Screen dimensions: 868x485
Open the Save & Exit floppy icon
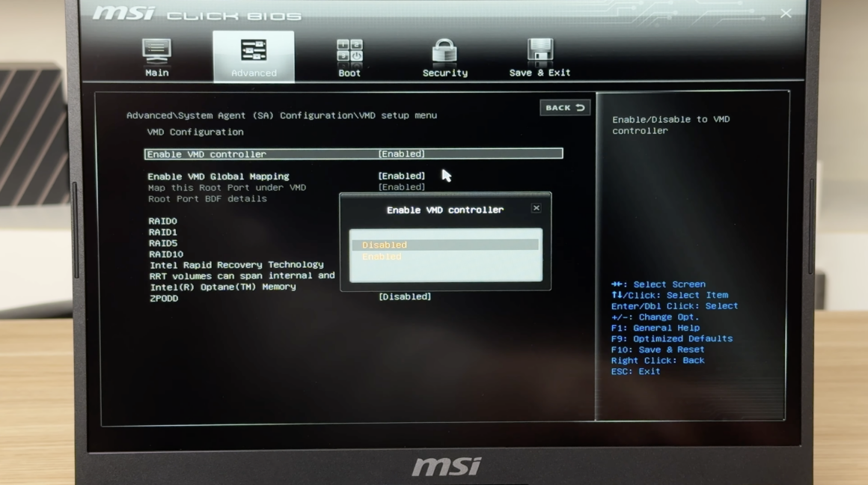click(540, 50)
